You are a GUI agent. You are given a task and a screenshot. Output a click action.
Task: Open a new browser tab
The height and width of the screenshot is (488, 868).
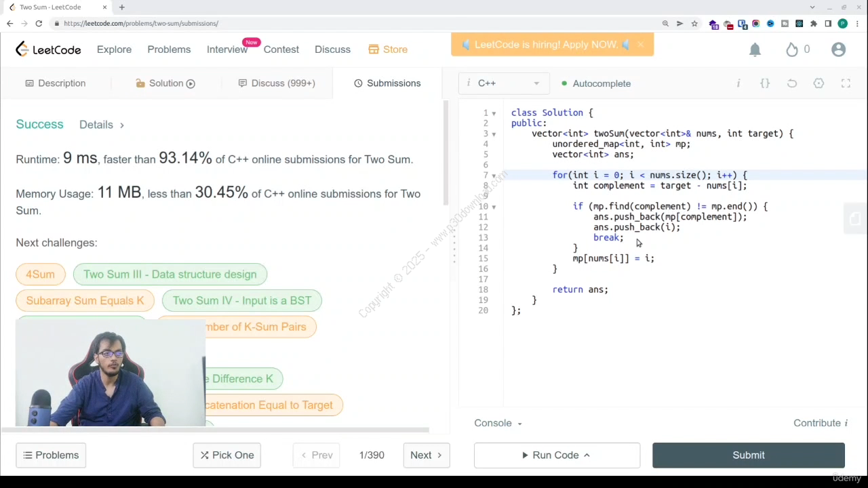pos(121,7)
